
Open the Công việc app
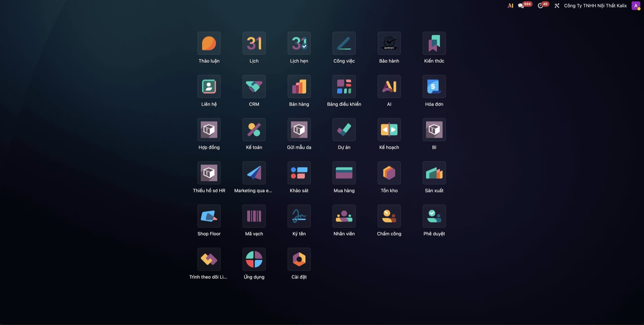(344, 43)
